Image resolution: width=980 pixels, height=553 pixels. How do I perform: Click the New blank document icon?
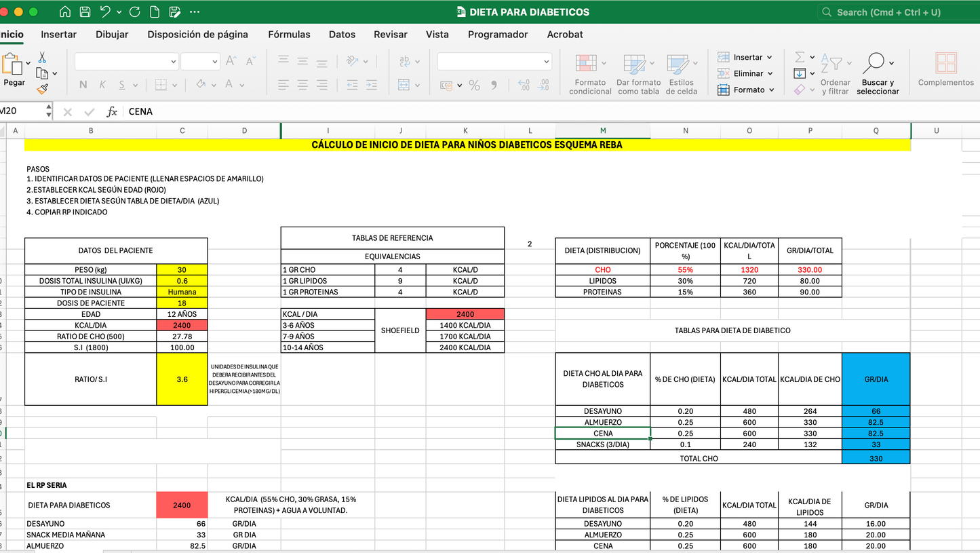pyautogui.click(x=155, y=12)
